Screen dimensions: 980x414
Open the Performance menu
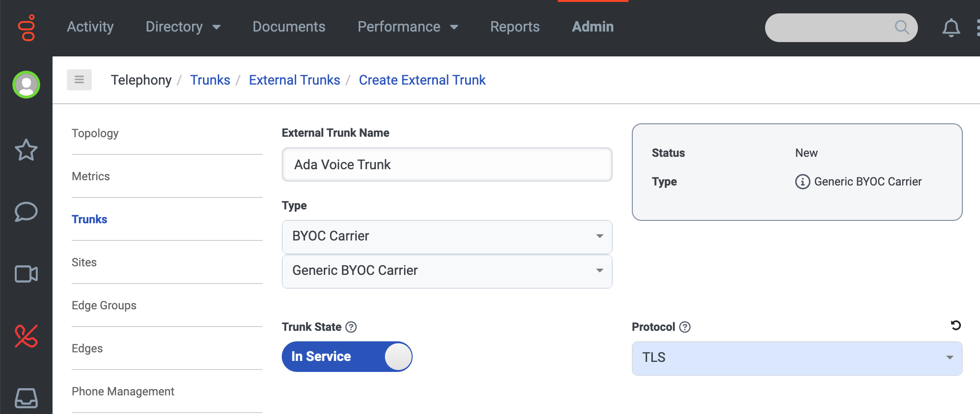[407, 27]
